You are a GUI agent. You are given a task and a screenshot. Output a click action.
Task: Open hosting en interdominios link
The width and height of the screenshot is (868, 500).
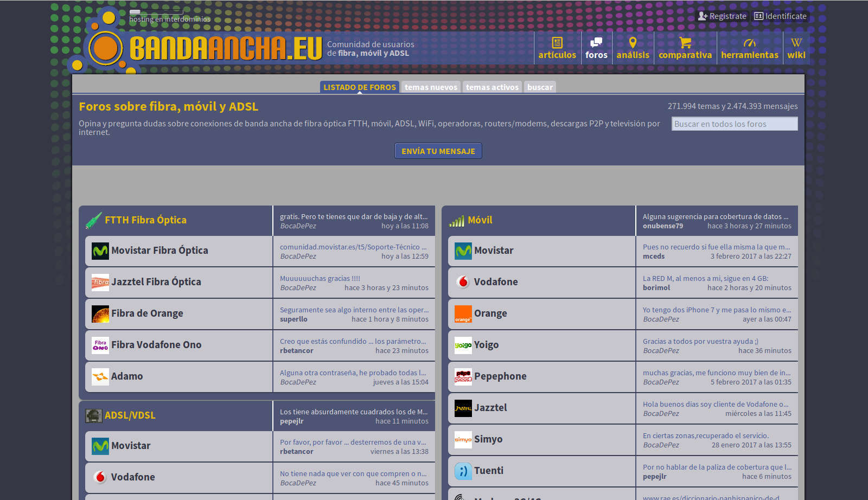coord(170,19)
